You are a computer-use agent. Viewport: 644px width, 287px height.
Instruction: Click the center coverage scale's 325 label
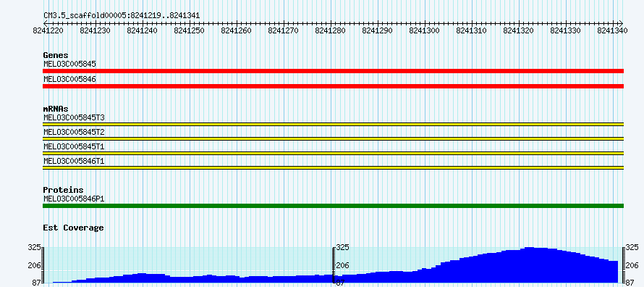[342, 248]
